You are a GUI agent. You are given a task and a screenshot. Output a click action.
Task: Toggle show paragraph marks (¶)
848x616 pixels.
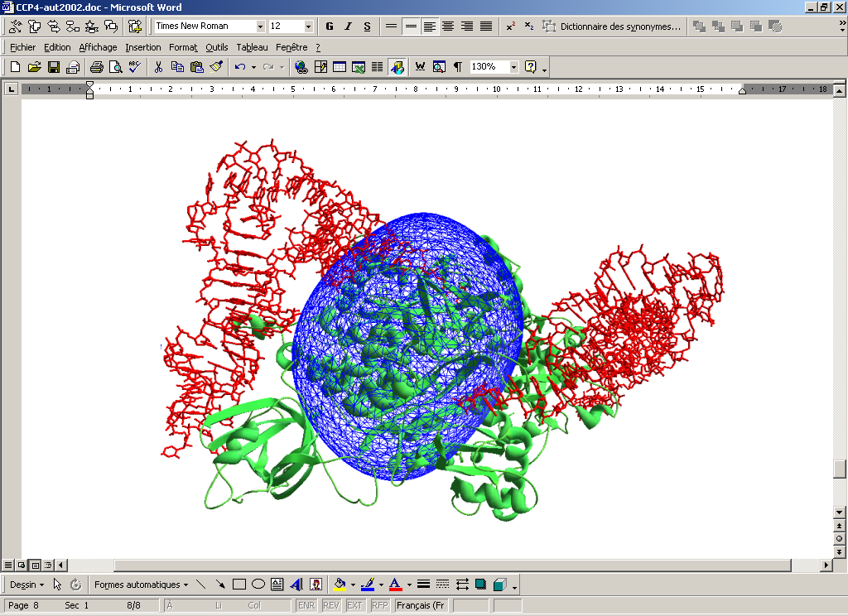[457, 67]
